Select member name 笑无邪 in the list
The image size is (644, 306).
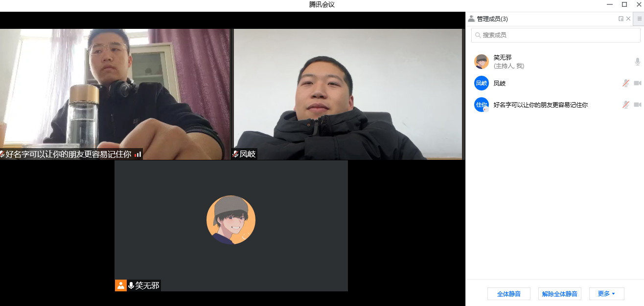point(503,58)
